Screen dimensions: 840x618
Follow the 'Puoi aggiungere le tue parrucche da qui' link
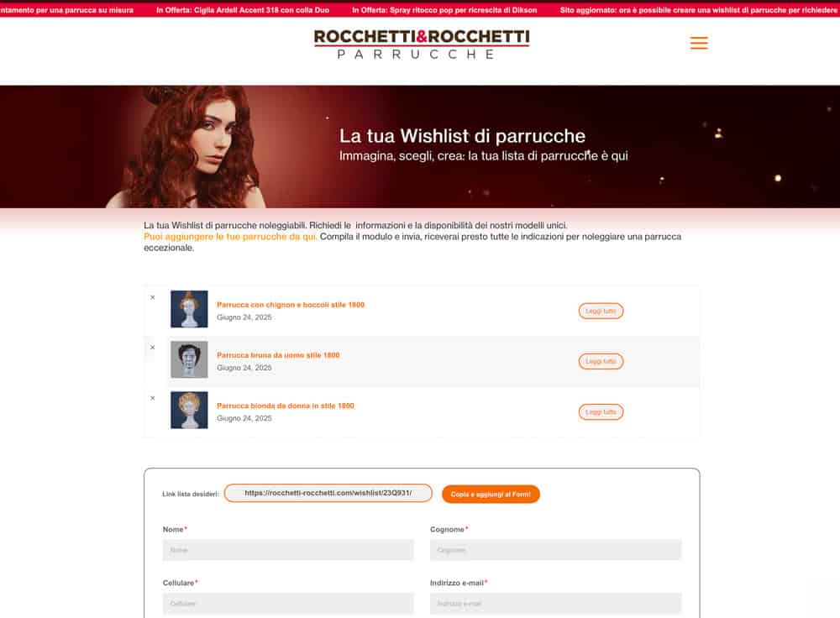coord(230,237)
